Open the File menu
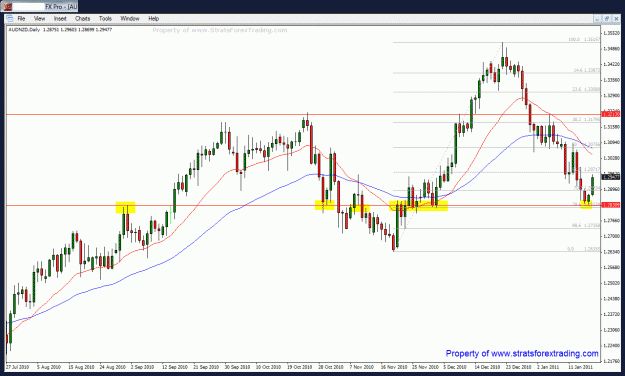This screenshot has height=376, width=625. (21, 19)
